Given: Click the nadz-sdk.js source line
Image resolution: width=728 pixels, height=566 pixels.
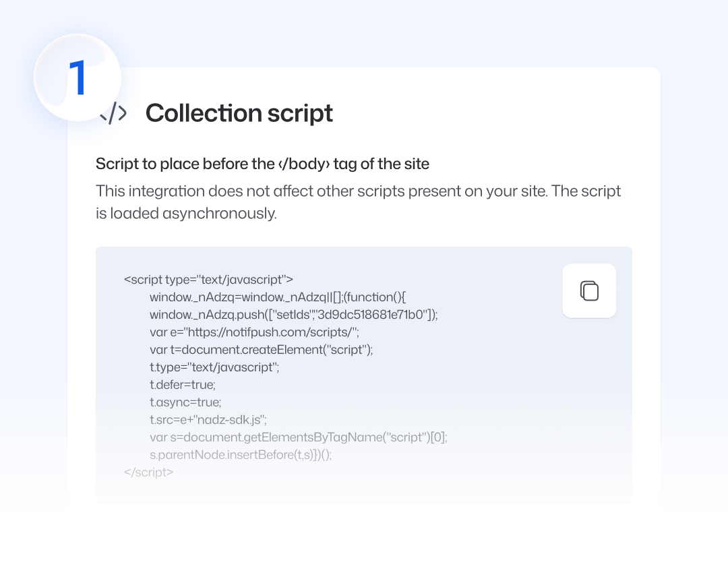Looking at the screenshot, I should coord(208,420).
